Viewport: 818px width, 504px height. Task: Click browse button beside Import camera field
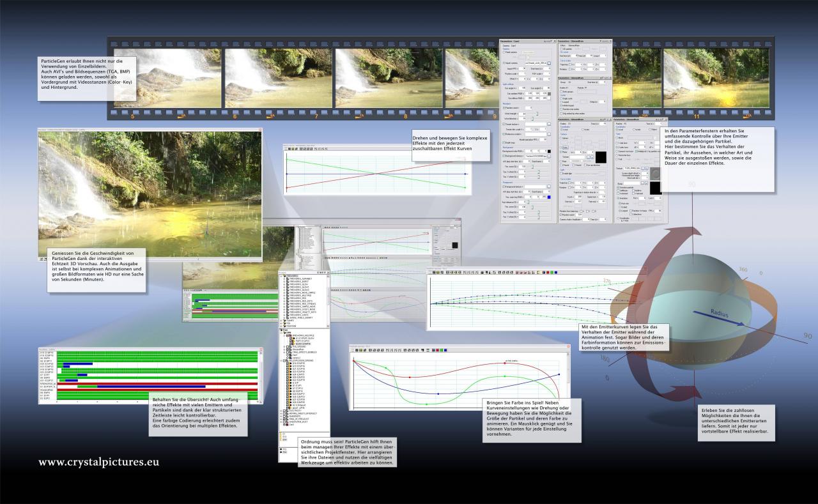click(x=549, y=63)
